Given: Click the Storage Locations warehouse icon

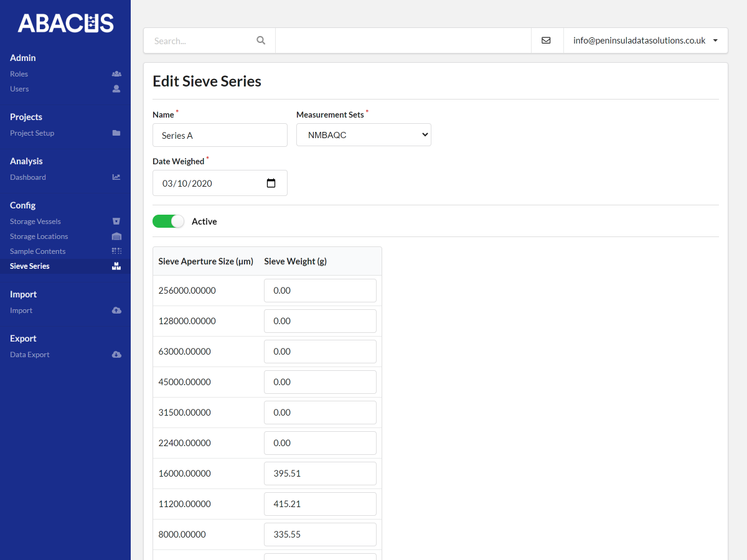Looking at the screenshot, I should pos(116,236).
